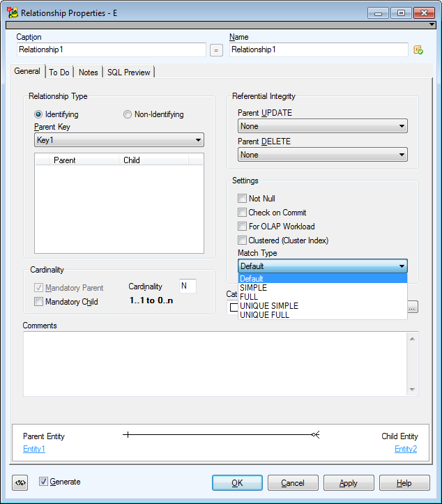This screenshot has width=442, height=504.
Task: Click the small arrow at the toolbar strip's right end
Action: (x=432, y=25)
